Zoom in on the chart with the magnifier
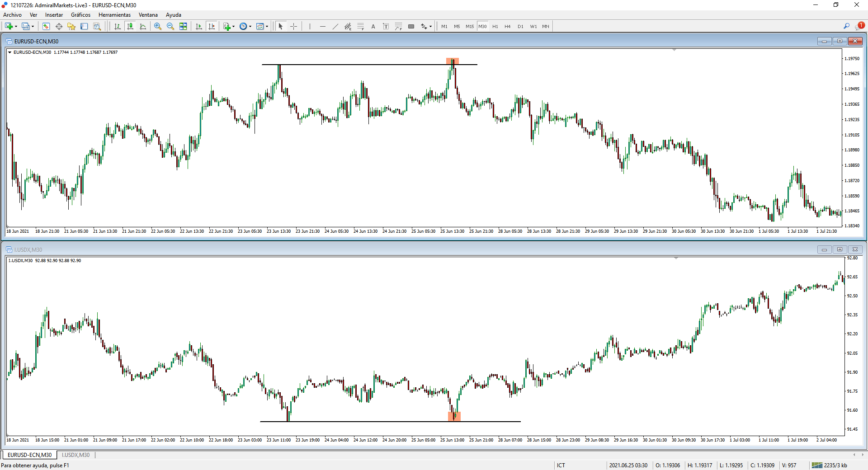 point(158,26)
